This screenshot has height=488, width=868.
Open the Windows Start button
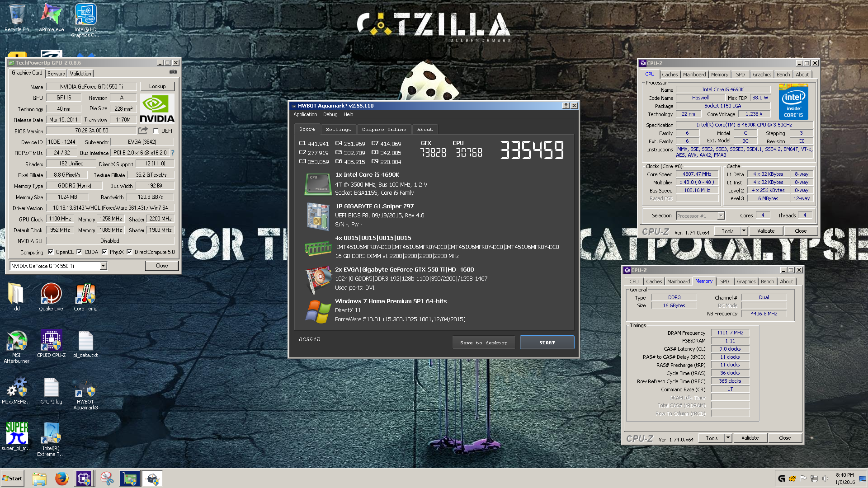tap(12, 479)
